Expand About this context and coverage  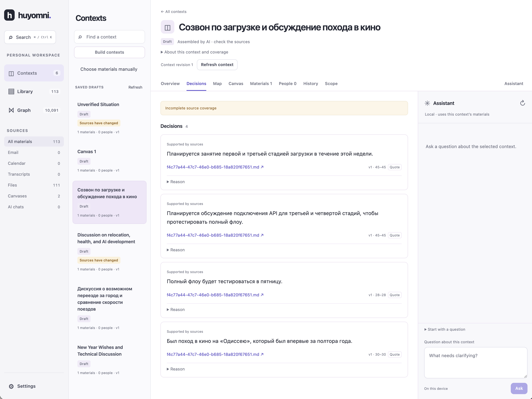194,52
